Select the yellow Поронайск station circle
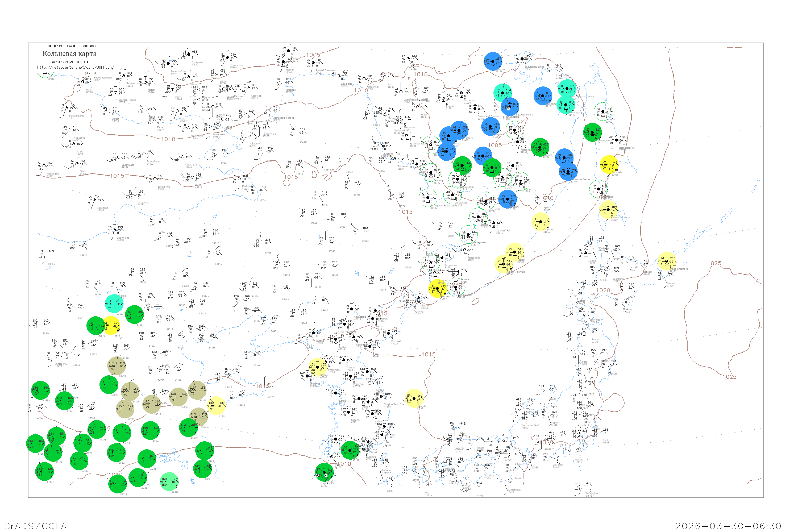This screenshot has width=798, height=532. [609, 165]
